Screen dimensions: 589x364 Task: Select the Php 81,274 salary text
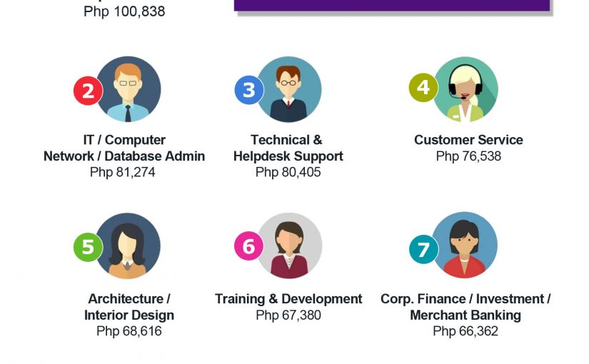(123, 172)
